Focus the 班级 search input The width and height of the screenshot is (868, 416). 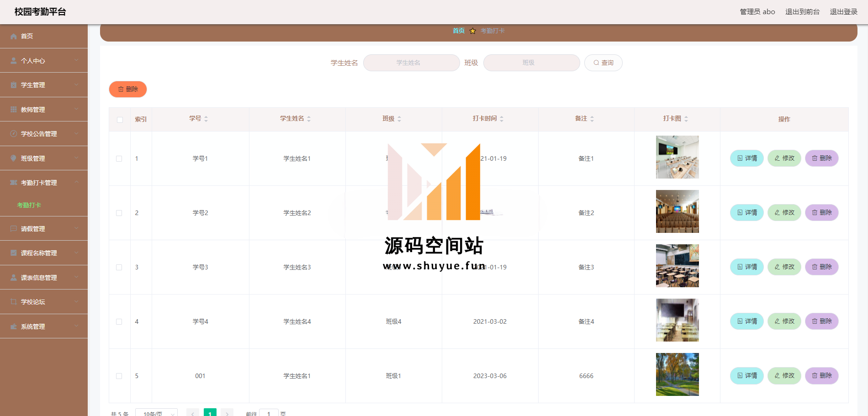532,63
